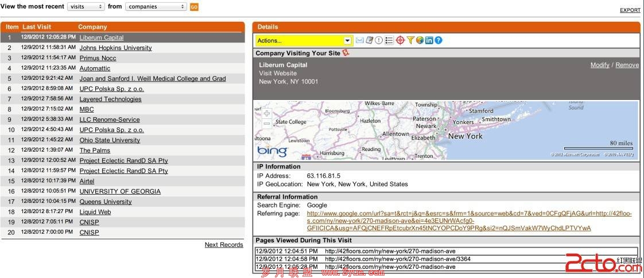The image size is (644, 278).
Task: Click the notepad edit icon in Details toolbar
Action: pos(369,40)
